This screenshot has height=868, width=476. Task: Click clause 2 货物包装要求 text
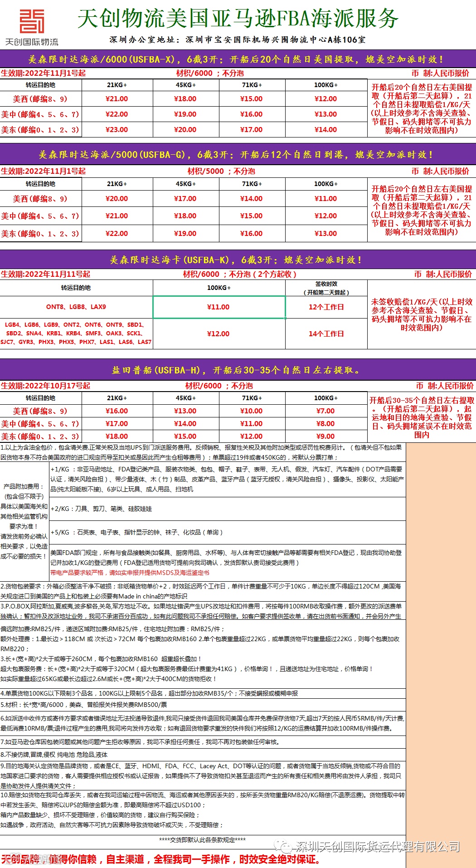[x=203, y=591]
